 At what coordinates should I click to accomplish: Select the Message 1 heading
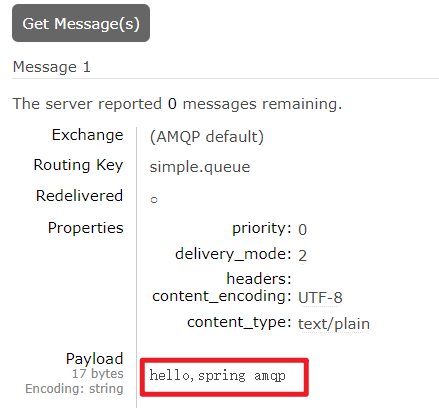click(52, 67)
